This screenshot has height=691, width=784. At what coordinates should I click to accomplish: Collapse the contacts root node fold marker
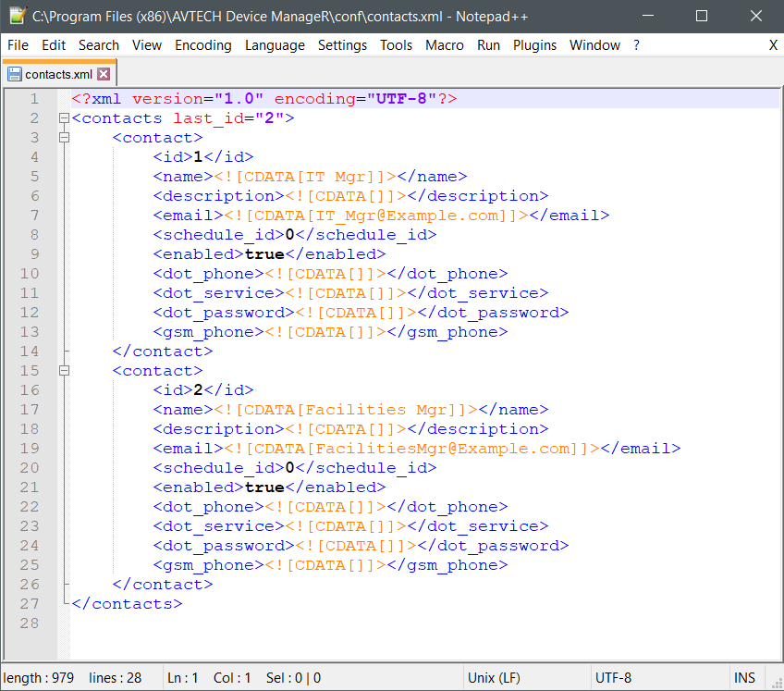click(64, 118)
